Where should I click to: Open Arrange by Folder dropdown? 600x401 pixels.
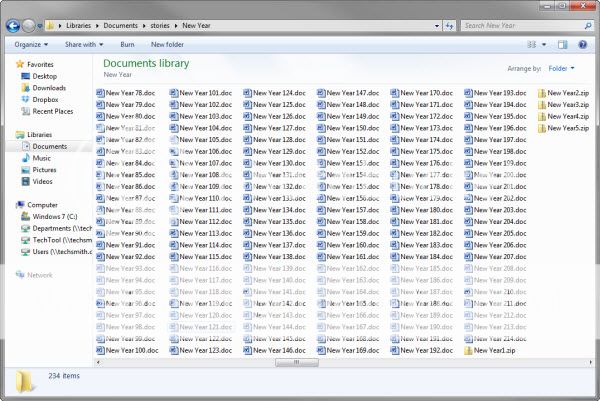[561, 68]
